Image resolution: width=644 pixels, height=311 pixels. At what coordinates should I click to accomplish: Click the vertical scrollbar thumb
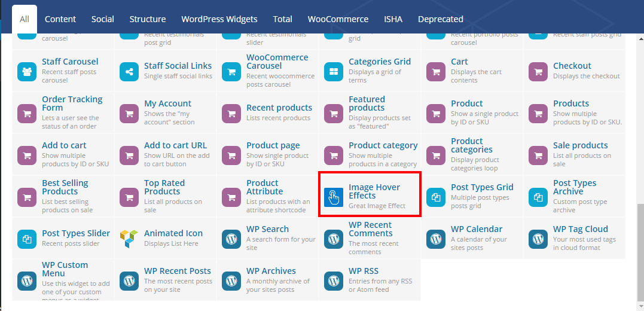click(x=640, y=252)
